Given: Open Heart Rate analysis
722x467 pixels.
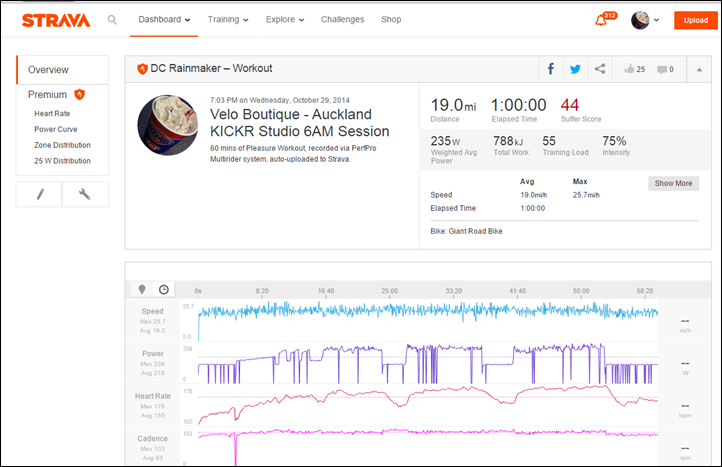Looking at the screenshot, I should [52, 113].
